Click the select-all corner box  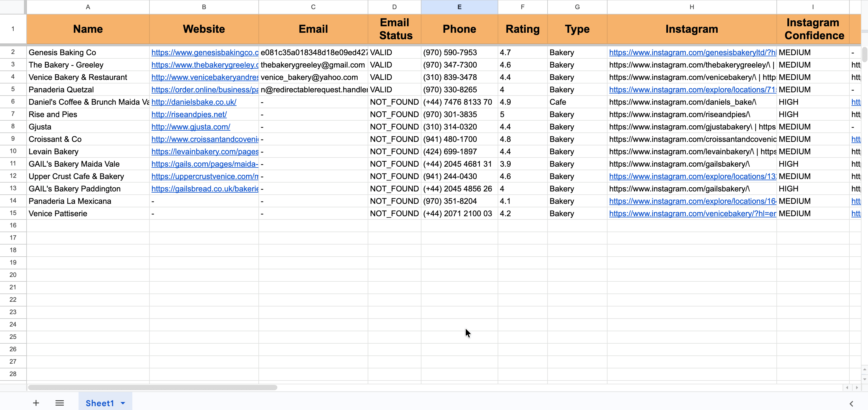(12, 7)
